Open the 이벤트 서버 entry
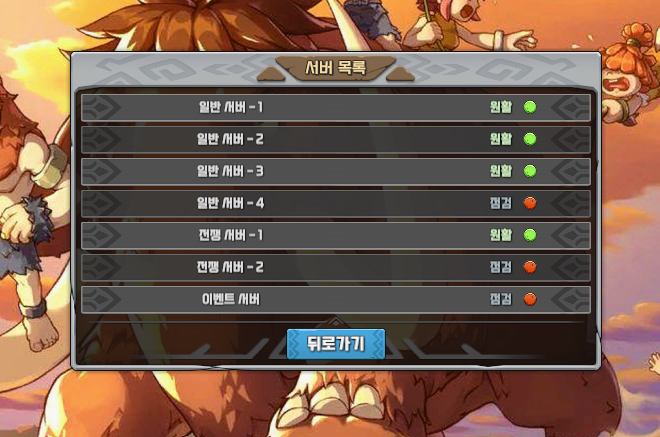Screen dimensions: 660x437 (x=335, y=299)
